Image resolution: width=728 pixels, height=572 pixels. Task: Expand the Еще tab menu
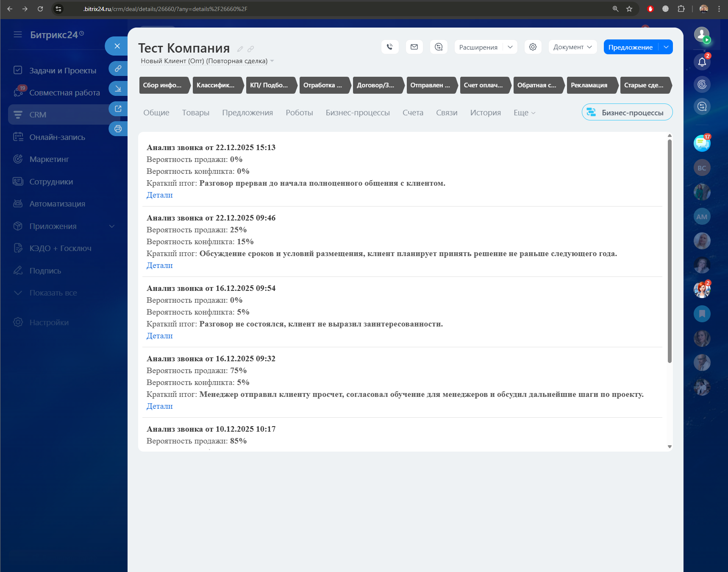click(524, 113)
